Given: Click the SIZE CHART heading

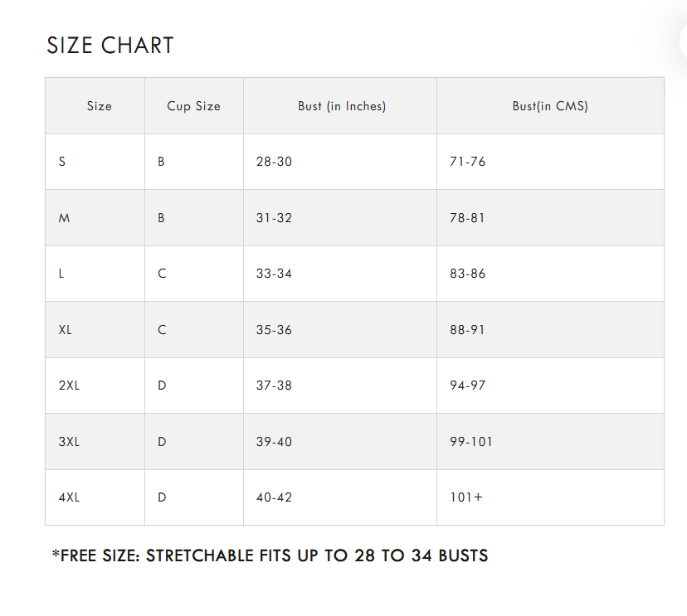Looking at the screenshot, I should [110, 46].
